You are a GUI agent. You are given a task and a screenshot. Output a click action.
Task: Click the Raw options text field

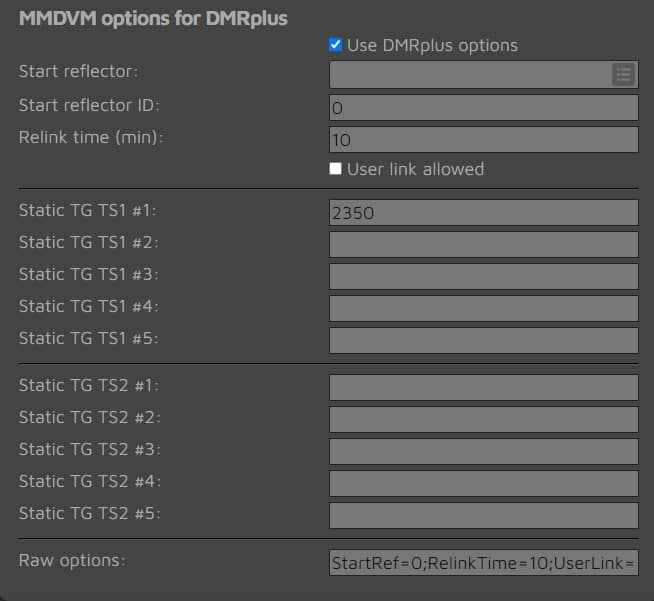tap(483, 563)
